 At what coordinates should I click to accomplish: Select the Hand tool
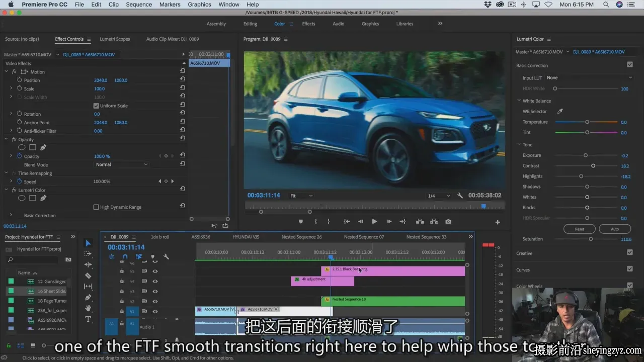(x=88, y=308)
